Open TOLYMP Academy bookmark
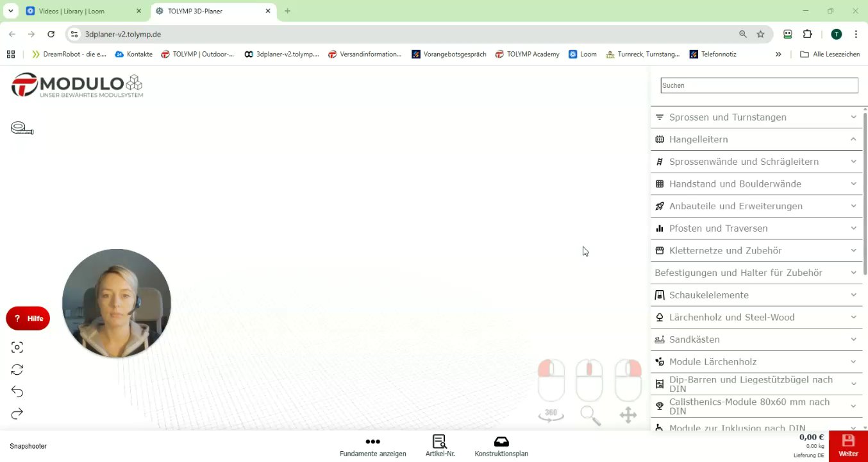Screen dimensions: 868x462 (527, 55)
